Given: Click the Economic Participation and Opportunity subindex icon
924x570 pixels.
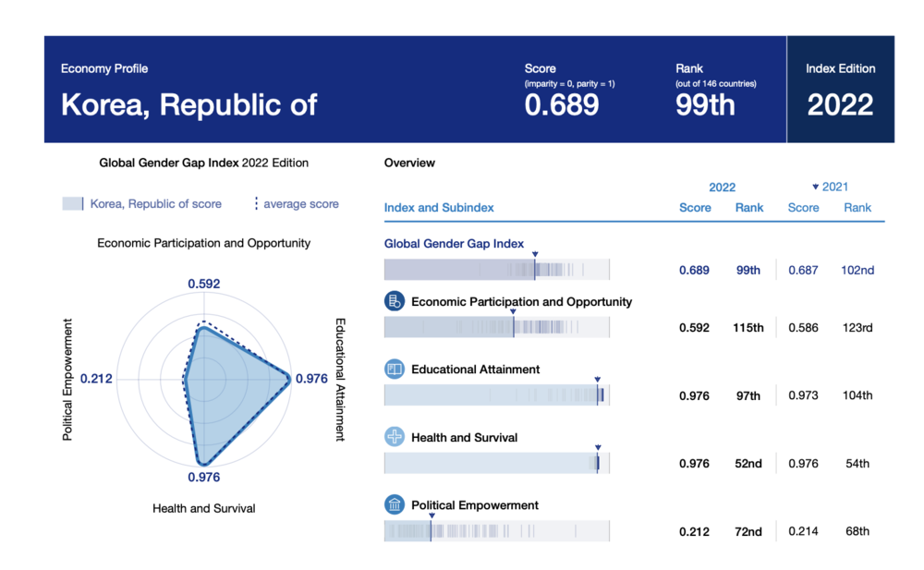Looking at the screenshot, I should (x=395, y=301).
